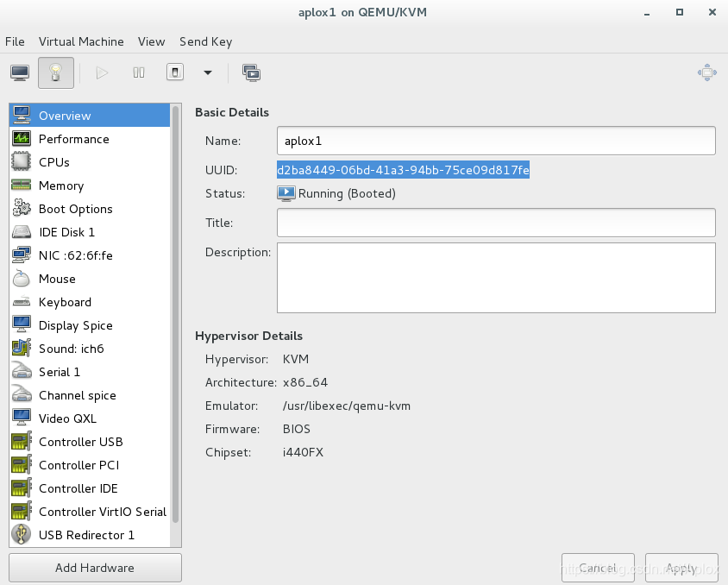Image resolution: width=728 pixels, height=585 pixels.
Task: Open the manage snapshots icon
Action: click(251, 72)
